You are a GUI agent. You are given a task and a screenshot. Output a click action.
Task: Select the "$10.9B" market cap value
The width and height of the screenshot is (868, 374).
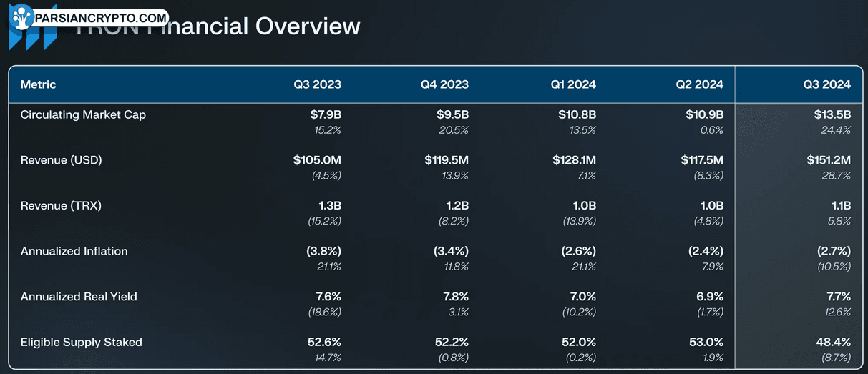click(704, 114)
